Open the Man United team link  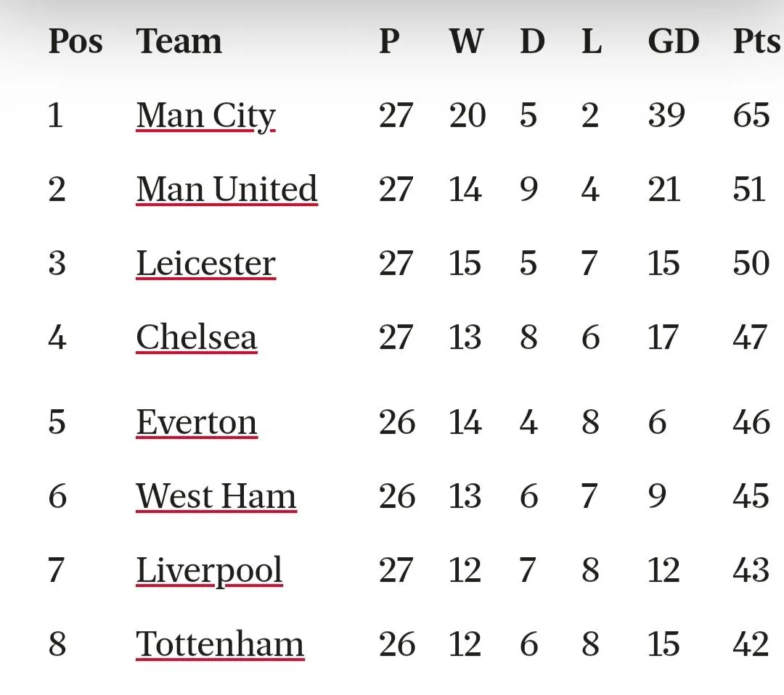[x=226, y=189]
